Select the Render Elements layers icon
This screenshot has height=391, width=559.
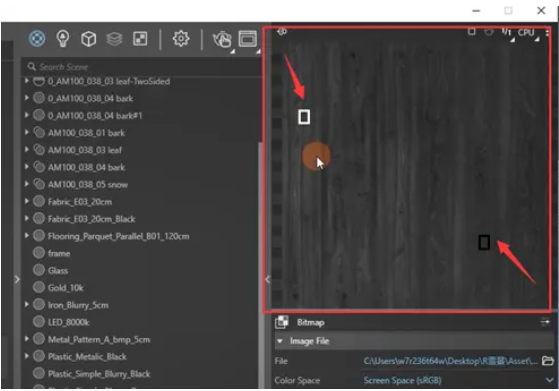coord(114,38)
